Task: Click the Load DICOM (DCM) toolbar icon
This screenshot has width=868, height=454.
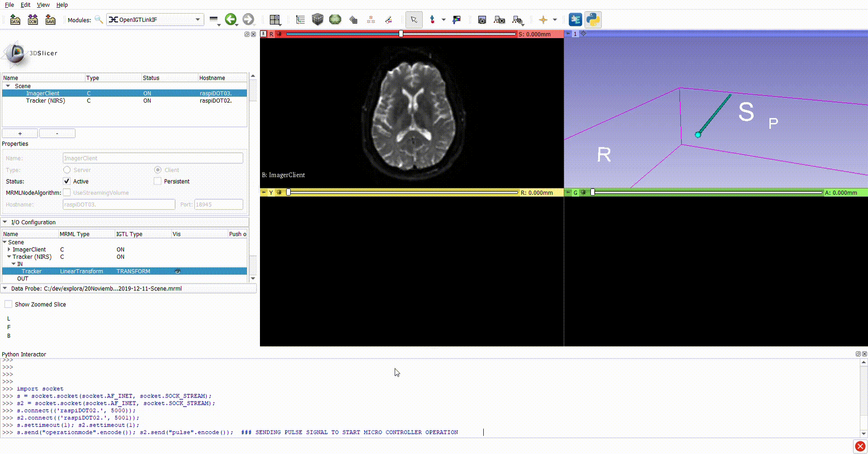Action: pyautogui.click(x=33, y=19)
